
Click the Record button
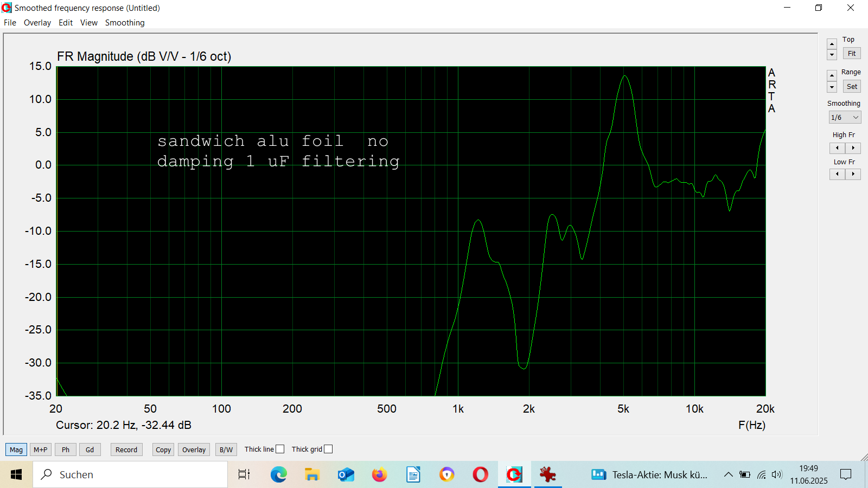point(126,450)
